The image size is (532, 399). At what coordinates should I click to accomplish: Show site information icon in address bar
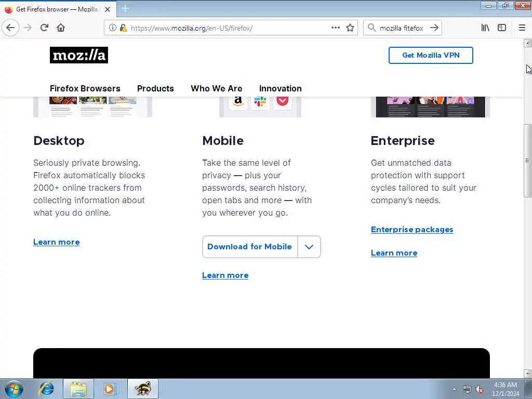[112, 28]
